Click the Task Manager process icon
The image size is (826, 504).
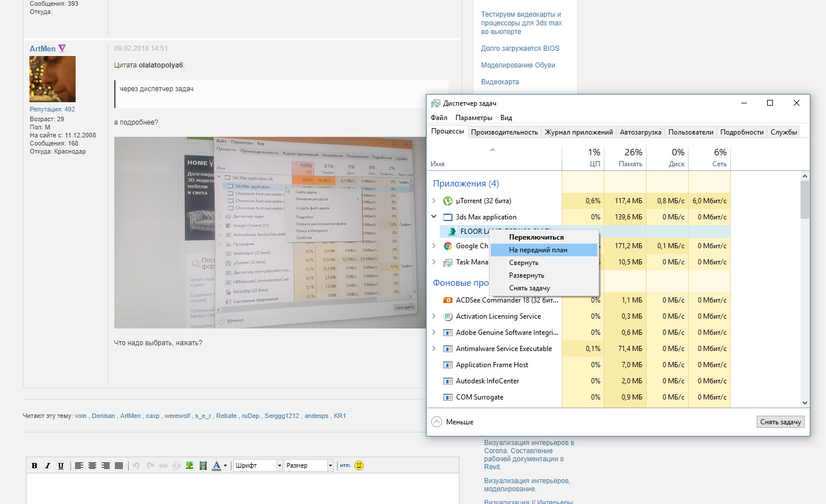pyautogui.click(x=448, y=262)
